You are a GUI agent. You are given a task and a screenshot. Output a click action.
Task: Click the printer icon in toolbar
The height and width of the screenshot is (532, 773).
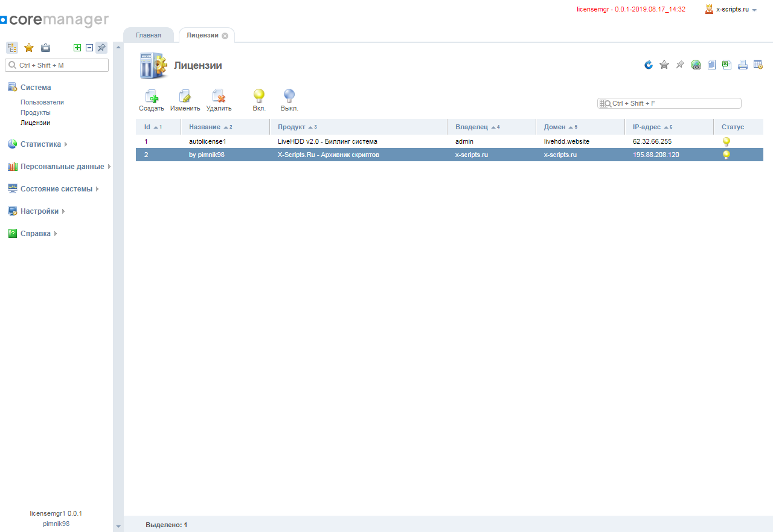pos(743,65)
